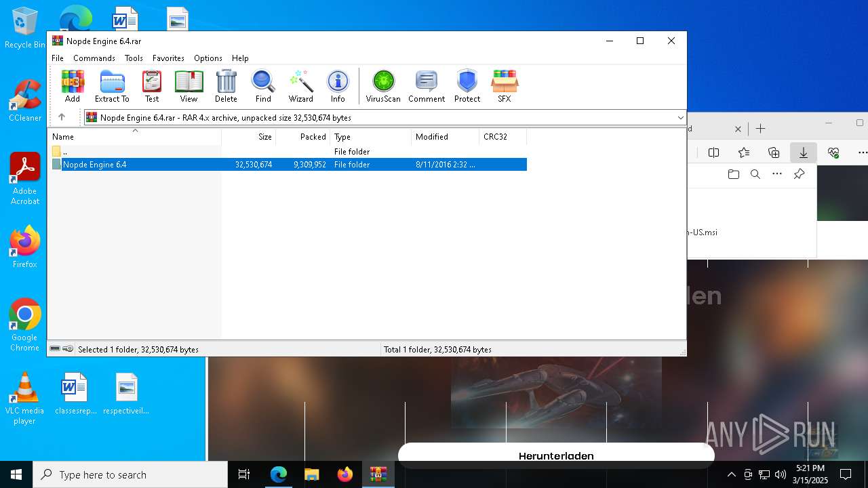Click the Edge favorites star icon
Image resolution: width=868 pixels, height=488 pixels.
[744, 152]
